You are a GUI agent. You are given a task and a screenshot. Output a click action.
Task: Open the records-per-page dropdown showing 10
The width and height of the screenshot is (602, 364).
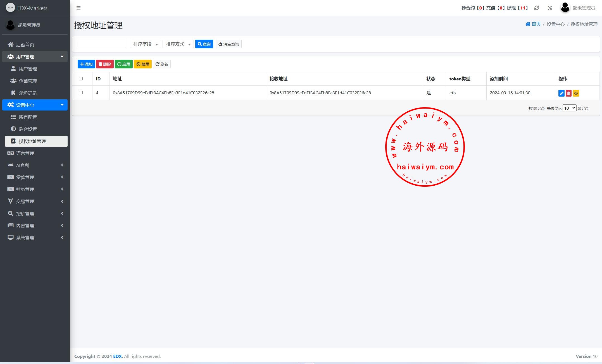point(569,108)
